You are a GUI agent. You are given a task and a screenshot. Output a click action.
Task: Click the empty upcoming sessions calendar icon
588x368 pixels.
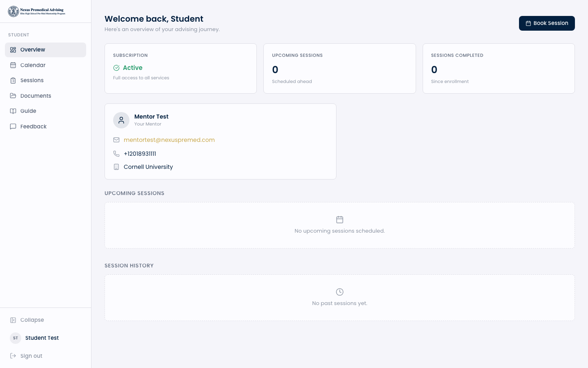coord(340,220)
